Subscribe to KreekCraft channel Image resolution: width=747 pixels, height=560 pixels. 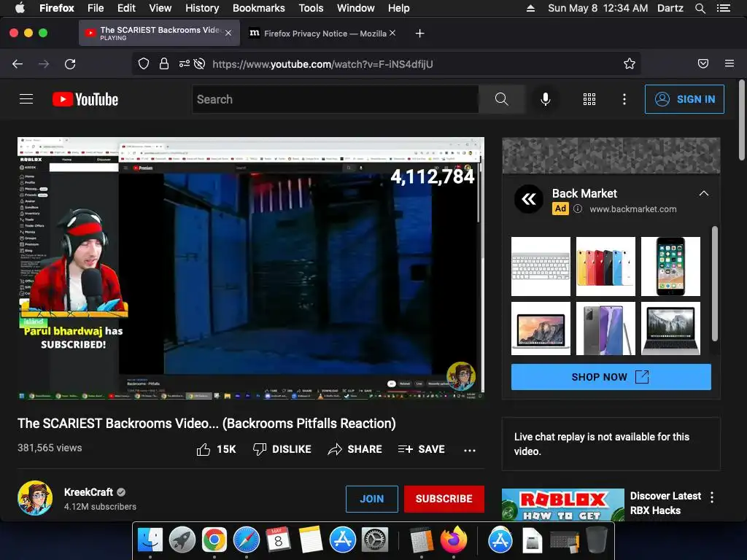pos(444,499)
